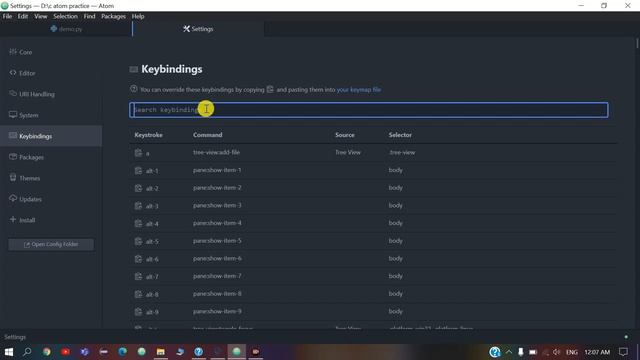Viewport: 640px width, 360px height.
Task: Copy the alt-4 keybinding row
Action: (138, 223)
